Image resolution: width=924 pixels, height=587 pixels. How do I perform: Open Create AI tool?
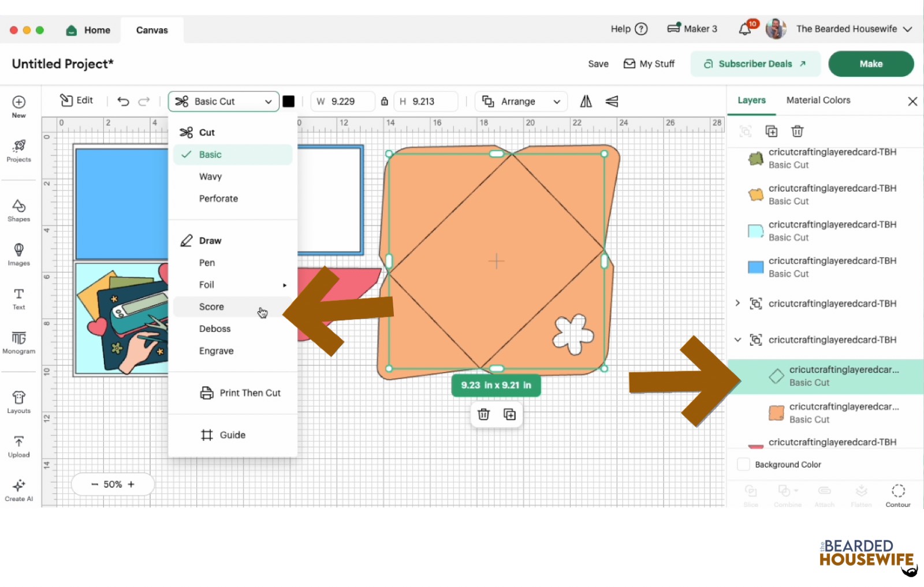(x=18, y=489)
